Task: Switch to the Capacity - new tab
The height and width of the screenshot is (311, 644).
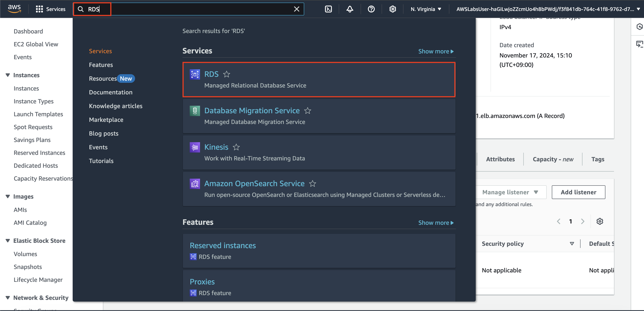Action: pyautogui.click(x=553, y=159)
